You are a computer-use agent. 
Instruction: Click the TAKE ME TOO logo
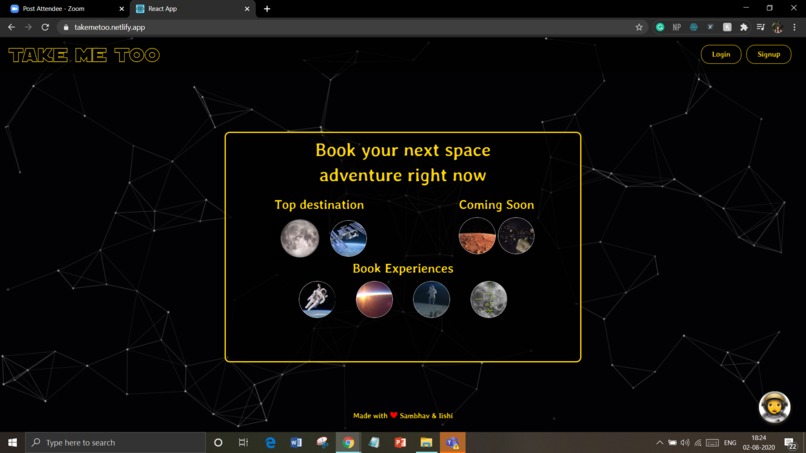click(84, 55)
